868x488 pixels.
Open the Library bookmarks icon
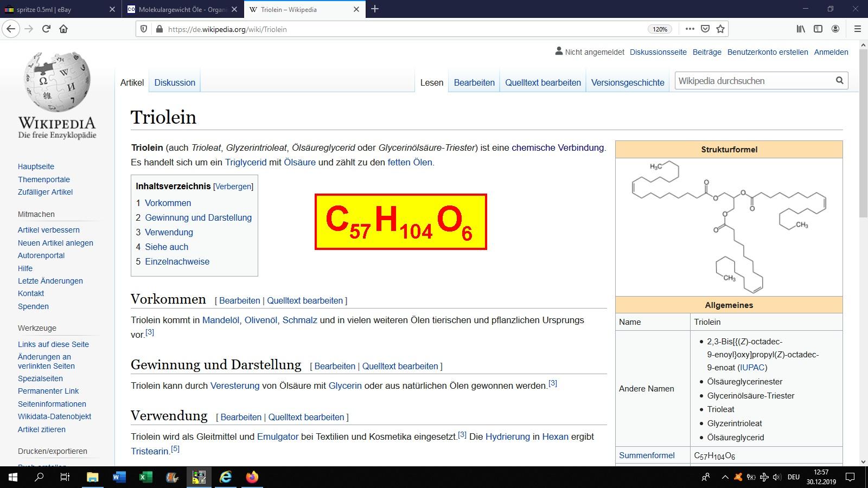[x=801, y=29]
